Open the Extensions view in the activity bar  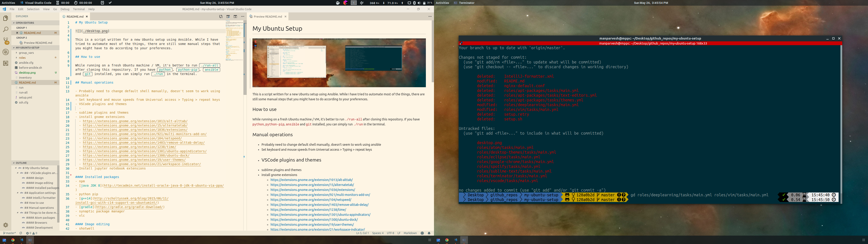(5, 63)
